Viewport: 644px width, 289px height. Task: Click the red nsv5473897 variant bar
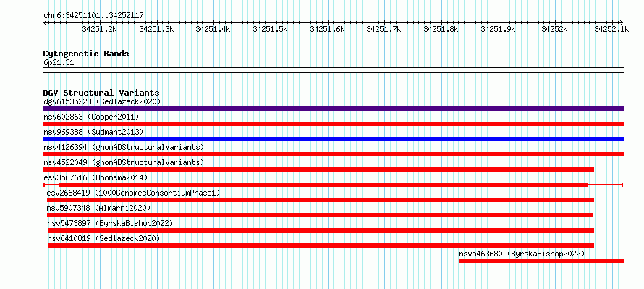pos(321,230)
